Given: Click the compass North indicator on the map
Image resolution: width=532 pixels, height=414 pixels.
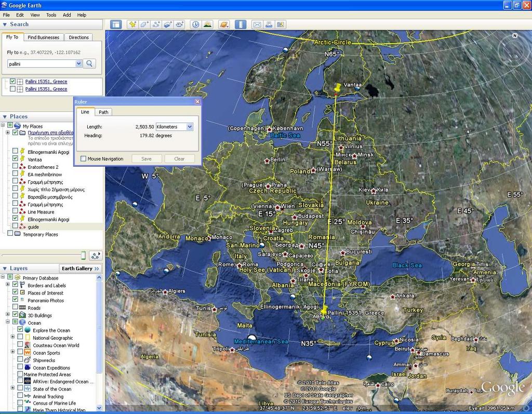Looking at the screenshot, I should pos(515,35).
